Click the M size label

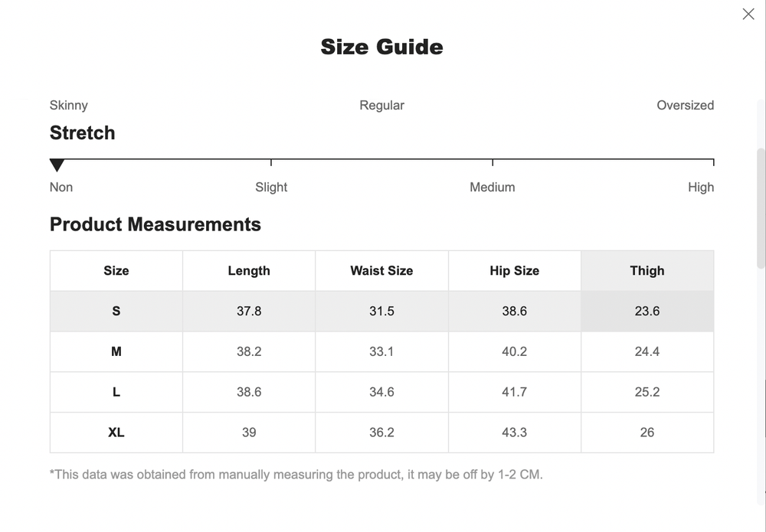(x=116, y=351)
